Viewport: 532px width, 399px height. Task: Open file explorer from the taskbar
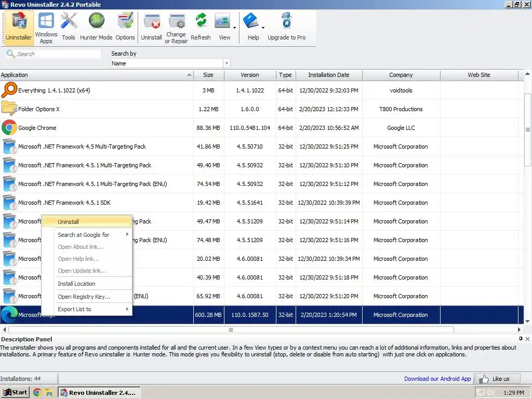tap(49, 393)
